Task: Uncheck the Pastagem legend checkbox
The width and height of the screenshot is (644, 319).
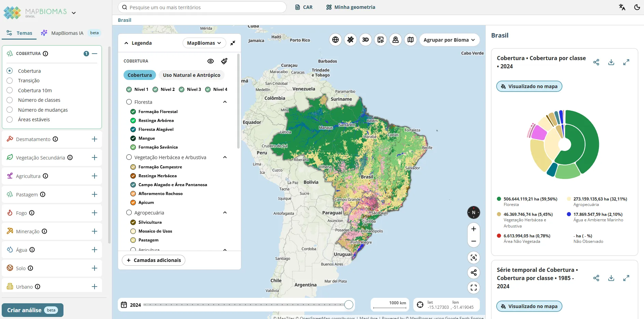Action: tap(133, 240)
